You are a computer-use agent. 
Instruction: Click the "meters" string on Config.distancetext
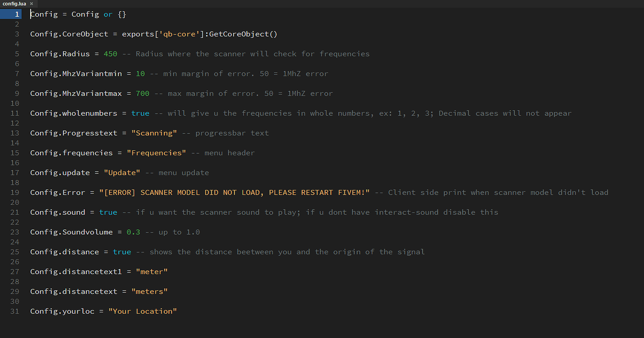[149, 291]
